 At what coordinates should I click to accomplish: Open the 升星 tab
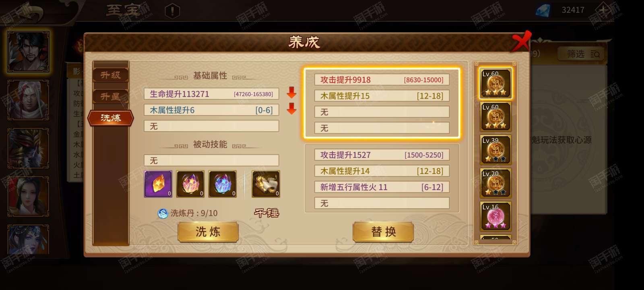click(x=111, y=97)
